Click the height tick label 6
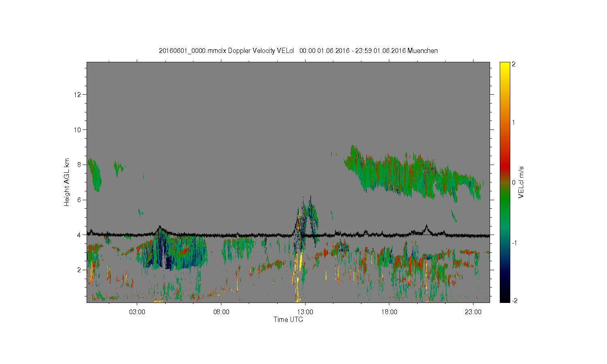 (x=80, y=200)
